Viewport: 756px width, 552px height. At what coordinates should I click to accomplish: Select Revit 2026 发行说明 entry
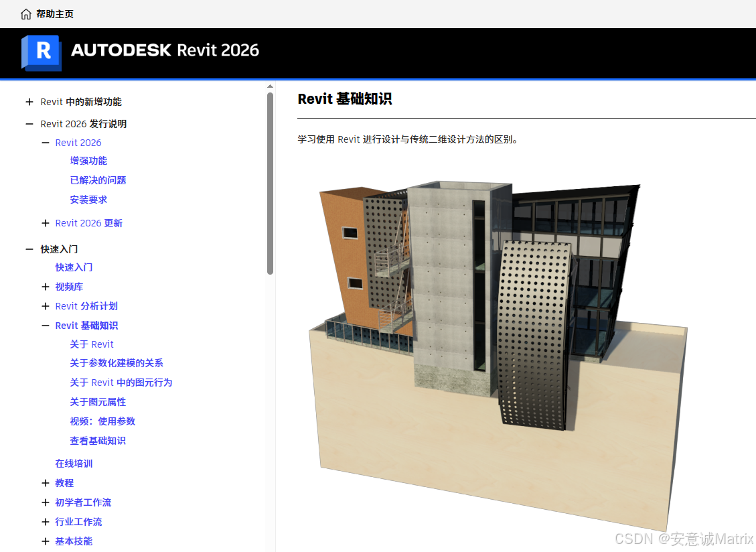click(x=84, y=124)
